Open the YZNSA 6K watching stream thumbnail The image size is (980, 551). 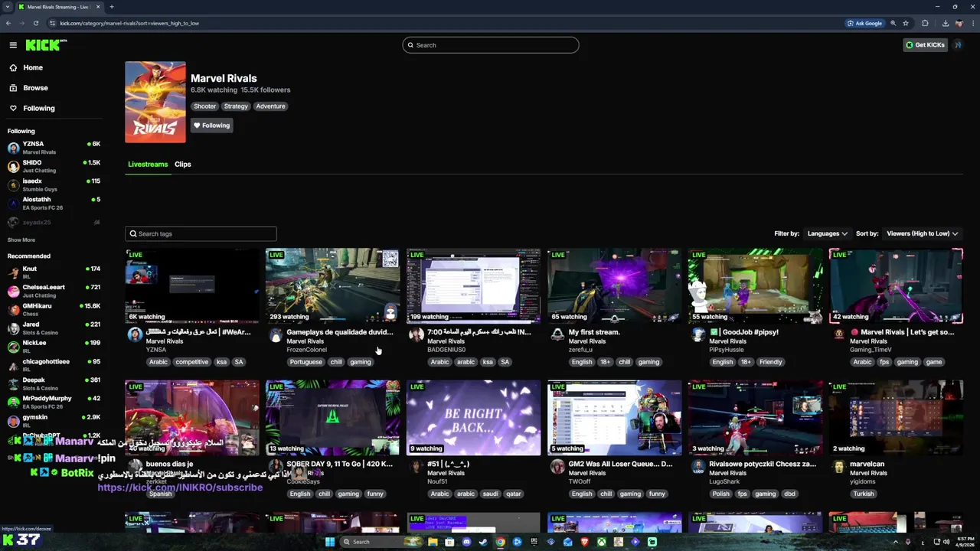tap(192, 285)
